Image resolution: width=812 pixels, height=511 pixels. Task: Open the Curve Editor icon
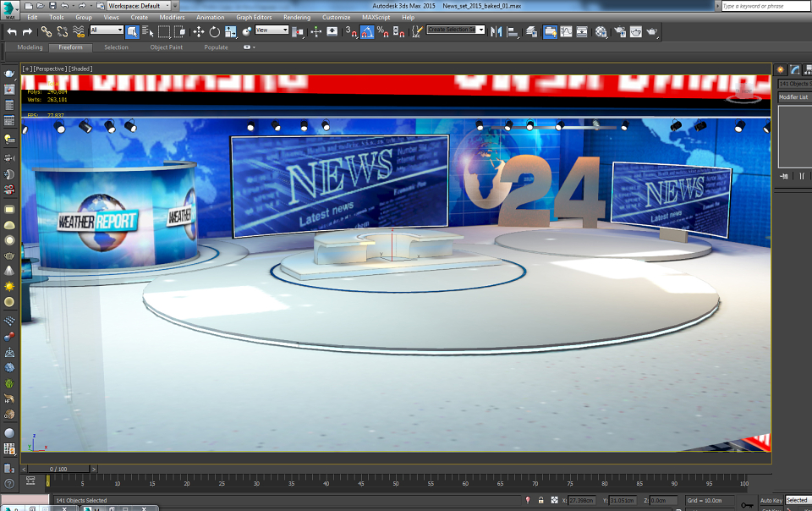coord(566,32)
